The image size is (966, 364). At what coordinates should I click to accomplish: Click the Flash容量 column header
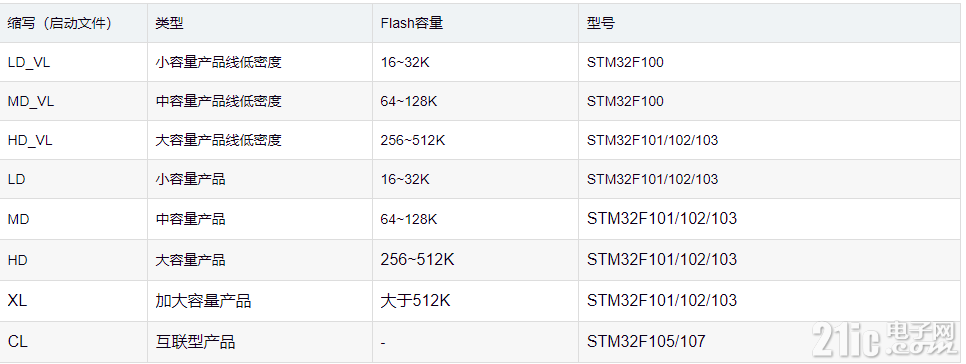click(x=412, y=23)
